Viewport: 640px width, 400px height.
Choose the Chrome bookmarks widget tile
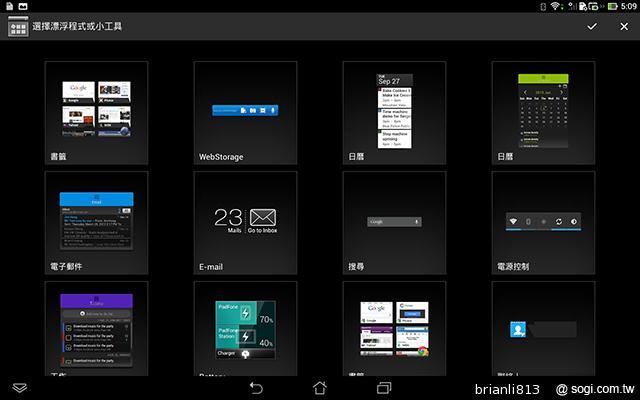tap(394, 329)
